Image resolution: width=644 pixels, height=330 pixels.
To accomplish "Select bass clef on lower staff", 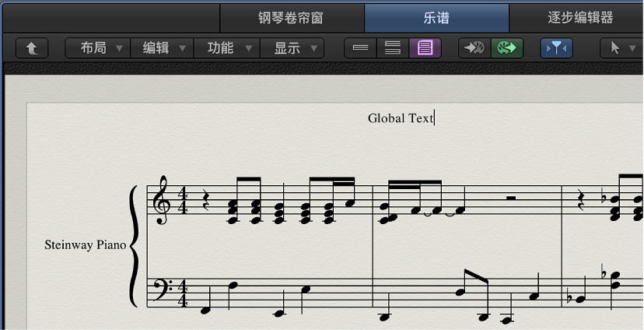I will [x=163, y=290].
